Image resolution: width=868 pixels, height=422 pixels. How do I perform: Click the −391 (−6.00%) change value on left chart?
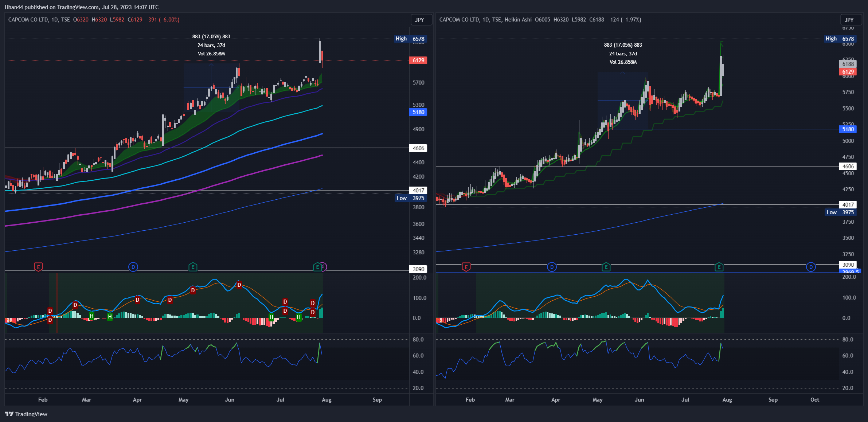coord(163,20)
